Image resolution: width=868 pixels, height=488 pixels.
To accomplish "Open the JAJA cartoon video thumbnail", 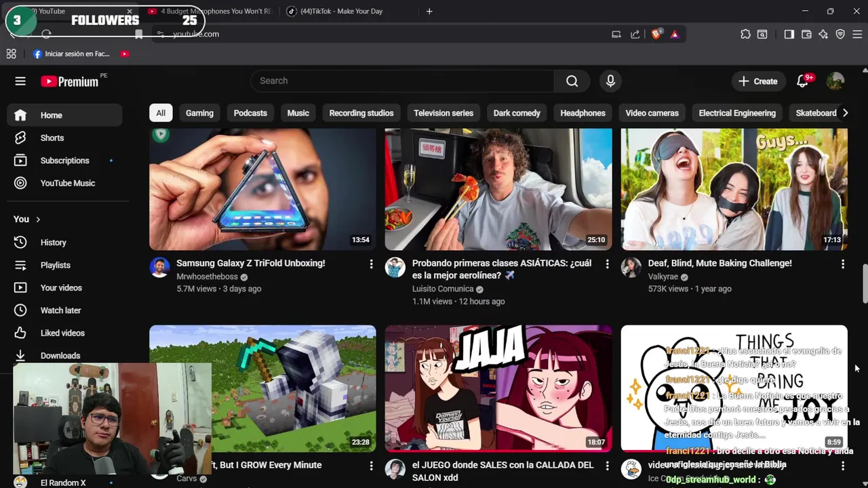I will (x=498, y=388).
